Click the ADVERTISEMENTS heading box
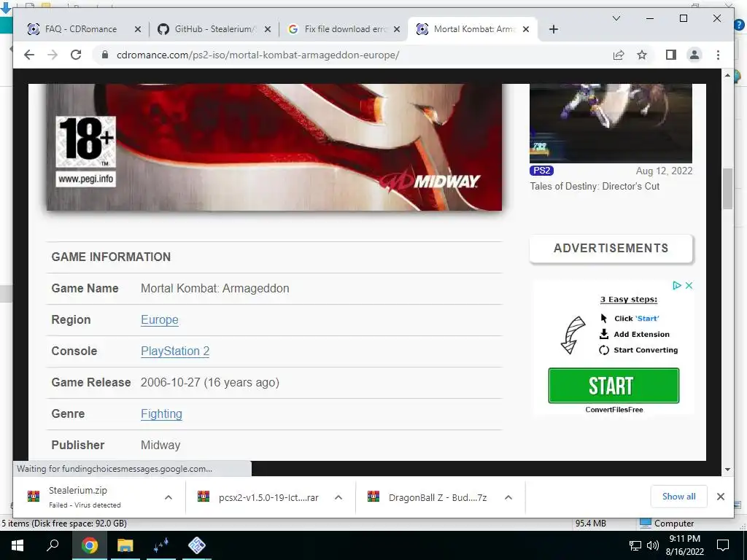This screenshot has width=747, height=560. (x=611, y=248)
